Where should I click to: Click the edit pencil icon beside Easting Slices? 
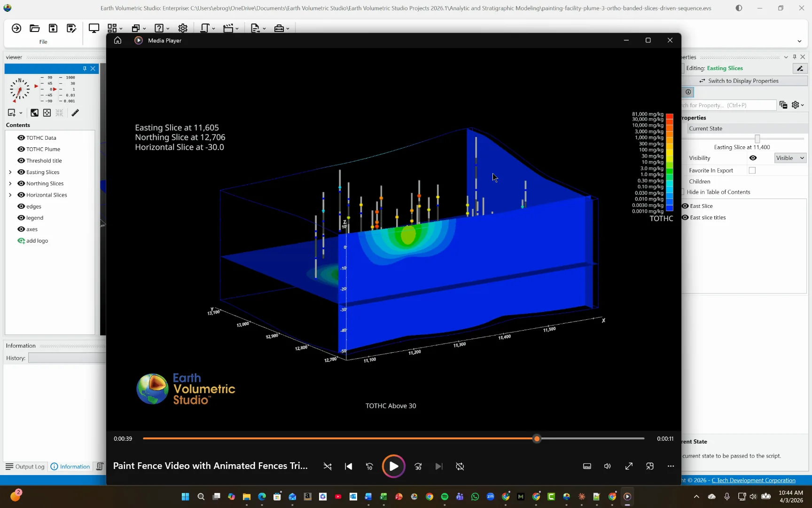pos(800,69)
